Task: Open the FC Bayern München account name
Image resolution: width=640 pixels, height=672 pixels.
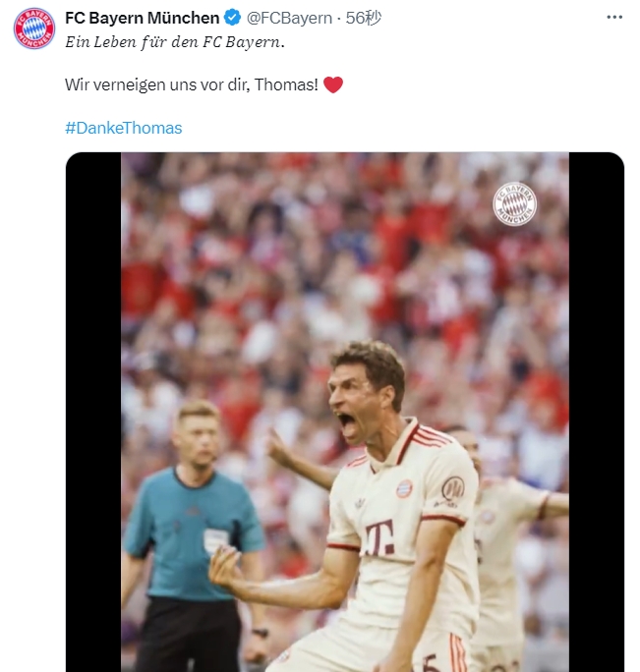Action: (142, 18)
